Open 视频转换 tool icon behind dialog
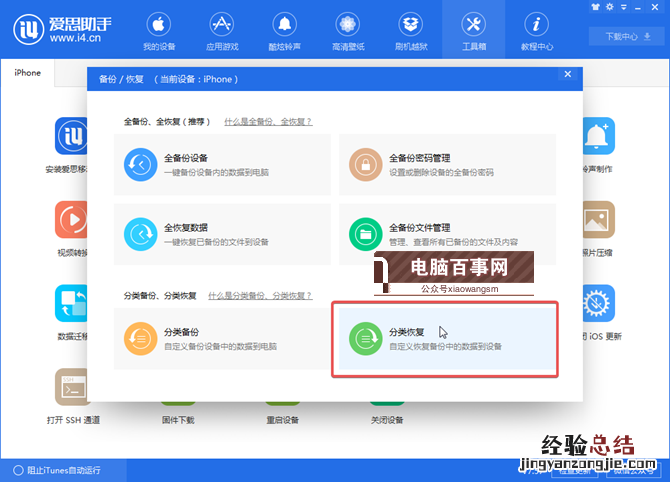 click(71, 220)
